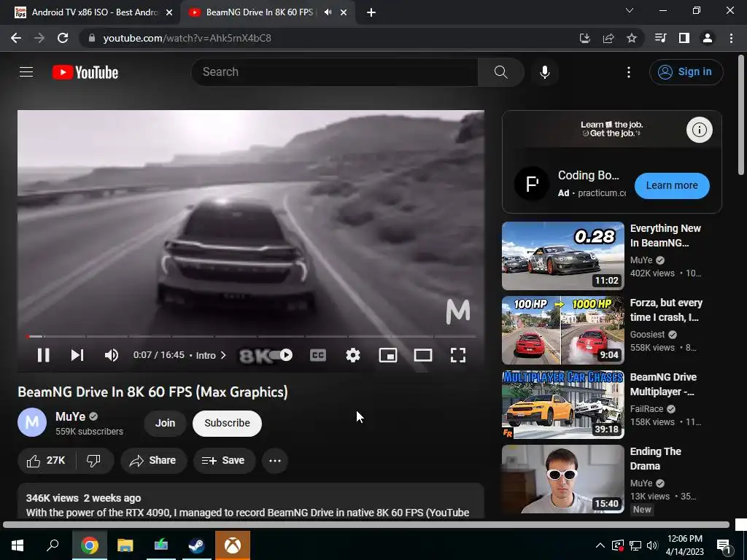Screen dimensions: 747x560
Task: Toggle the autoplay switch
Action: point(280,355)
